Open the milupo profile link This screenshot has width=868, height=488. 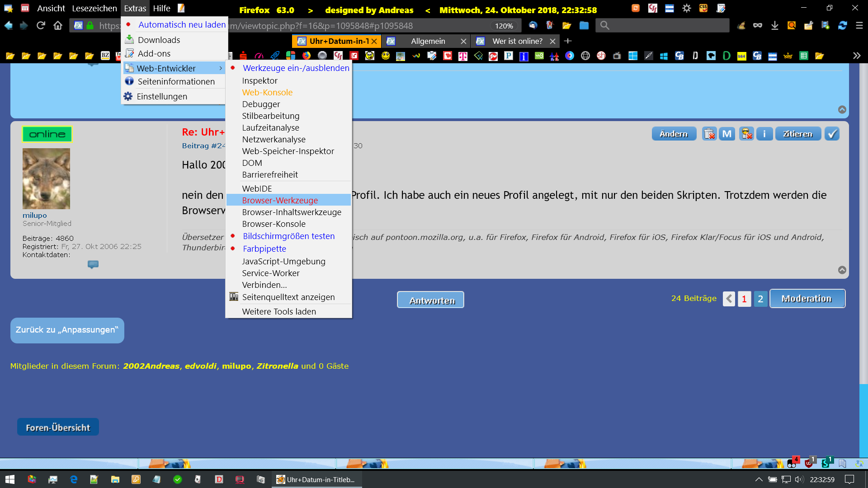click(35, 216)
